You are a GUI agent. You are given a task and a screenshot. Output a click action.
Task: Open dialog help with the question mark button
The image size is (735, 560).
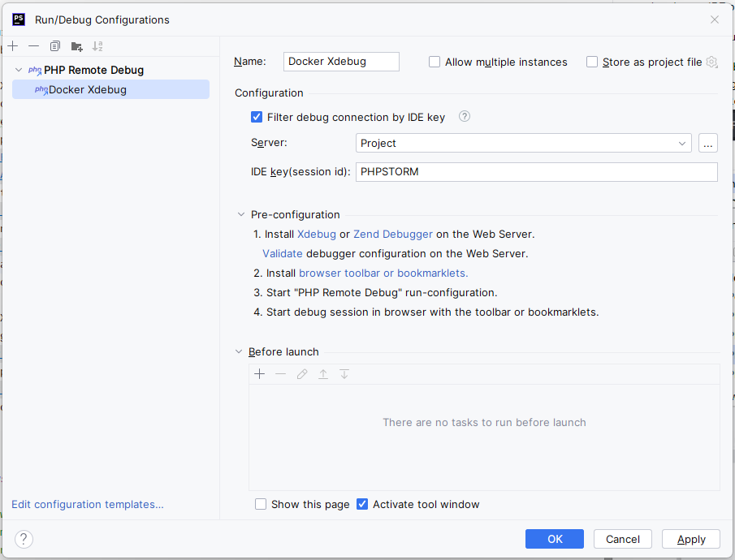click(24, 539)
